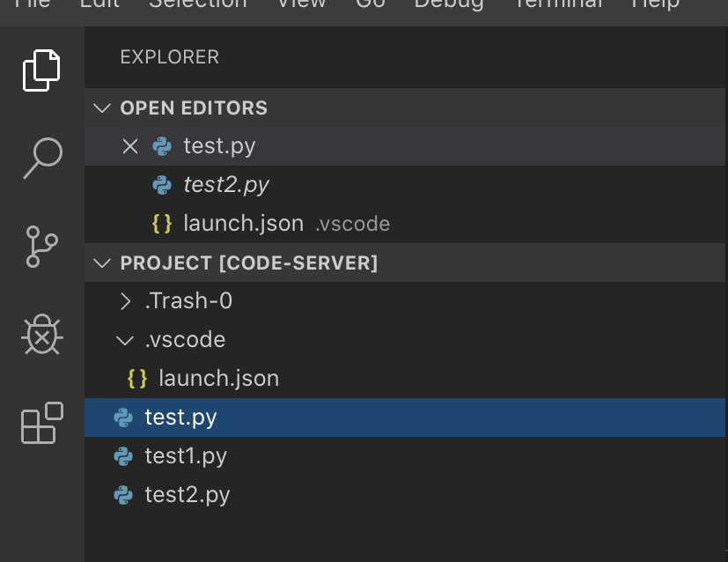
Task: Switch to launch.json in Open Editors
Action: coord(243,224)
